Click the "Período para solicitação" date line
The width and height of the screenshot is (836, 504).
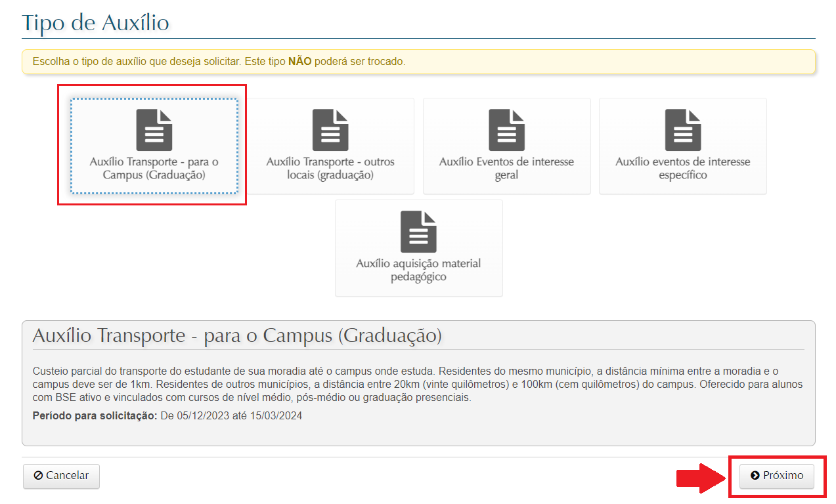coord(167,416)
